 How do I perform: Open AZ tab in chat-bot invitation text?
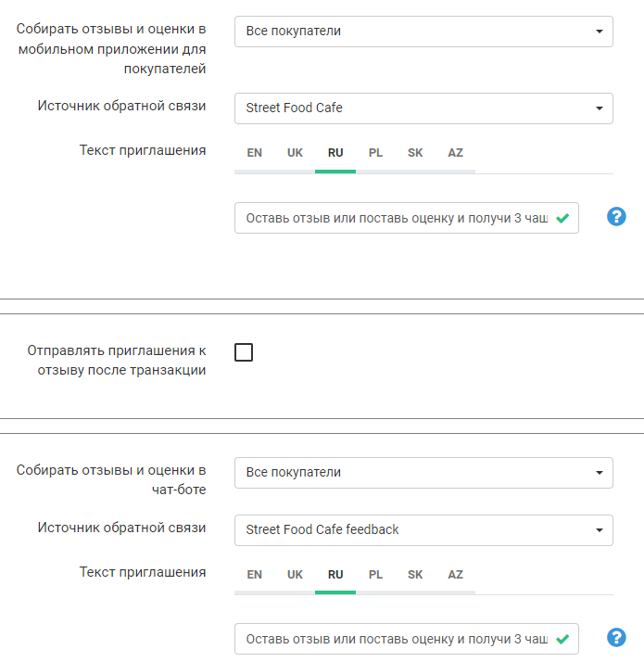[x=455, y=575]
